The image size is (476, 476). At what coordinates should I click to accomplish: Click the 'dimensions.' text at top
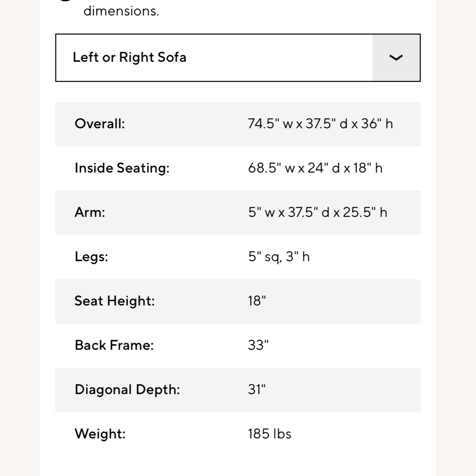pos(121,11)
